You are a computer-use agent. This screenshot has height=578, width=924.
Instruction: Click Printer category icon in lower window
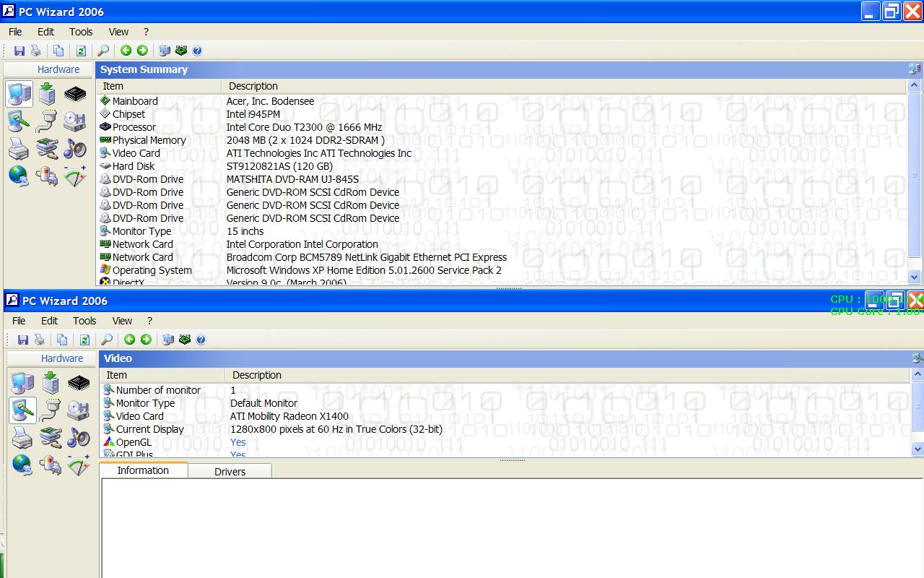tap(22, 438)
